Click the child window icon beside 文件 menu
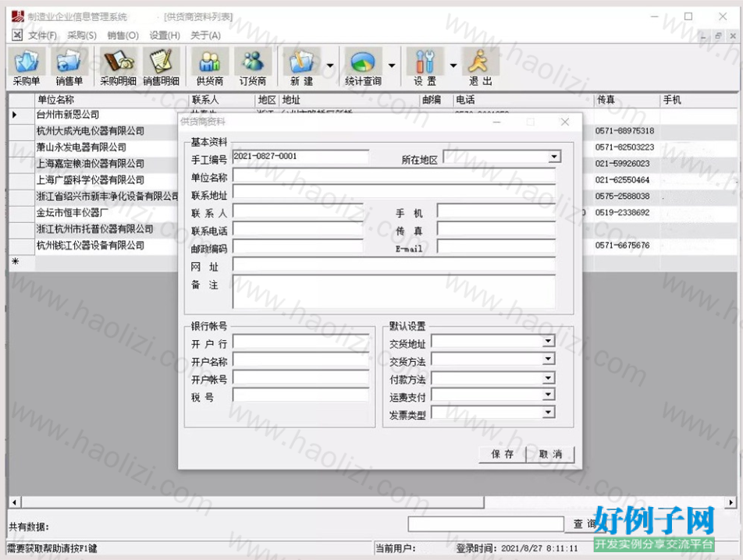The height and width of the screenshot is (560, 743). pyautogui.click(x=17, y=35)
